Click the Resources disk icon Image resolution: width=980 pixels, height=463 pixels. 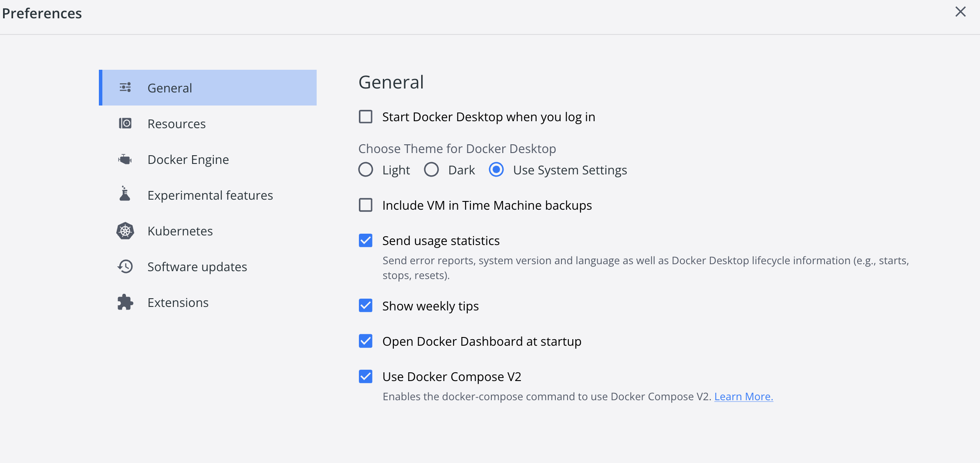125,123
